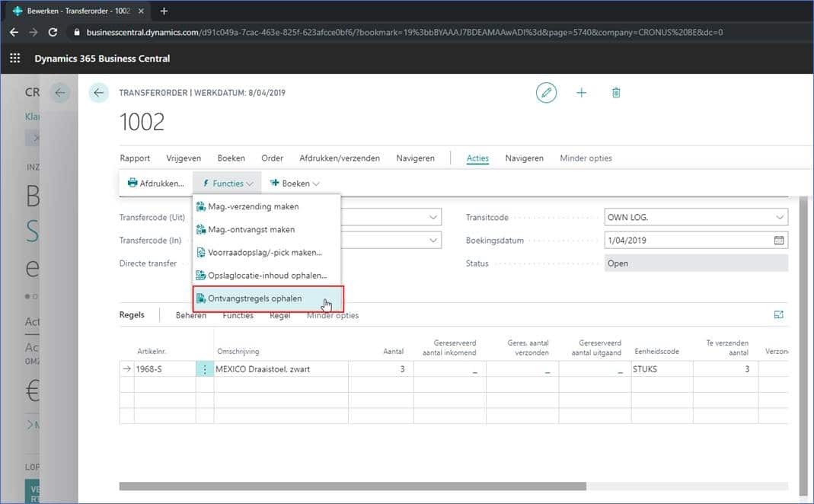Click the Dynamics 365 Business Central title
814x504 pixels.
pyautogui.click(x=102, y=59)
